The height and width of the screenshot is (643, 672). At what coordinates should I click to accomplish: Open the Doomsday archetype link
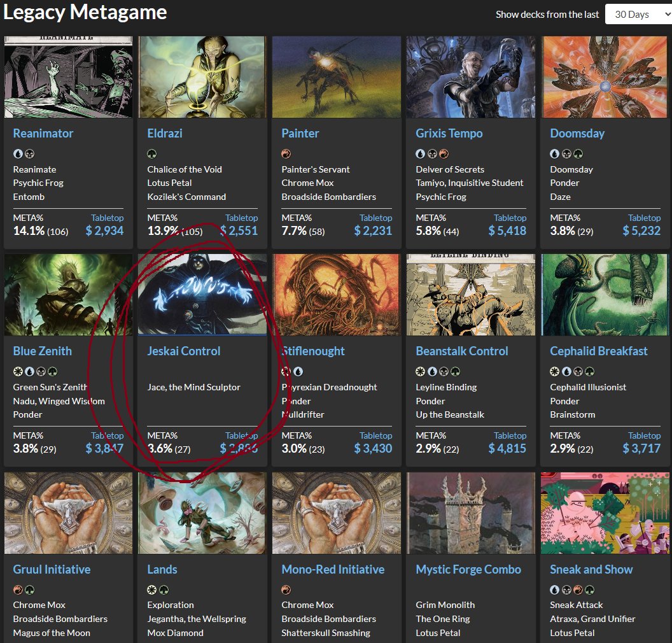(577, 133)
